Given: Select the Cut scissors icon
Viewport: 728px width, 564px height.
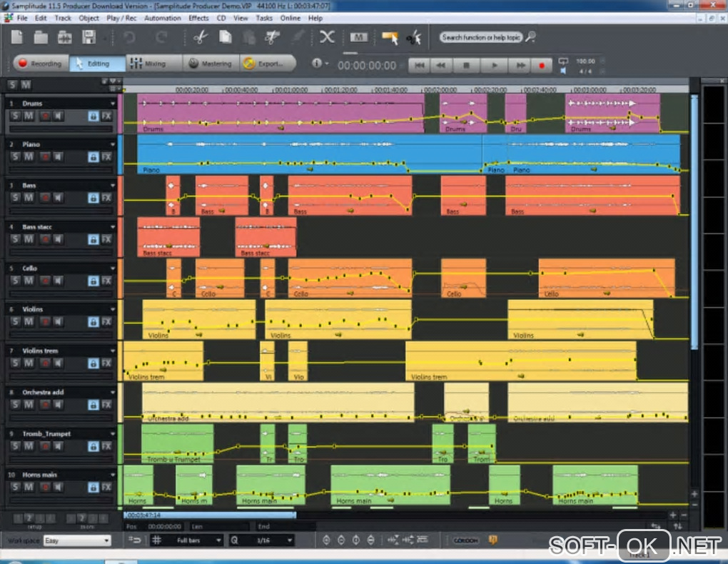Looking at the screenshot, I should (x=200, y=37).
